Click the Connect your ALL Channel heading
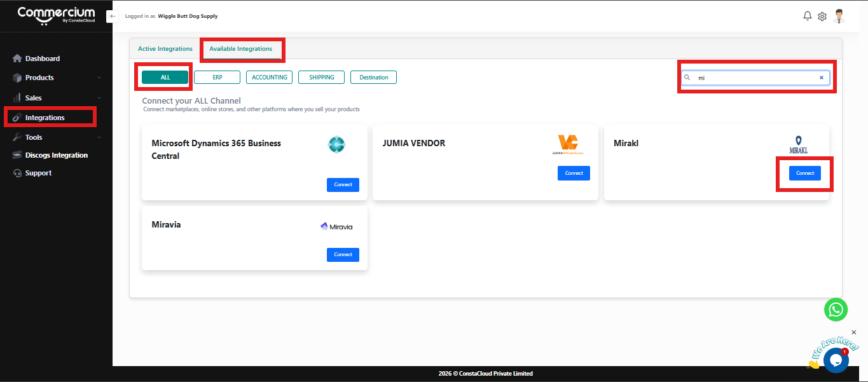Viewport: 868px width, 382px height. [x=191, y=100]
